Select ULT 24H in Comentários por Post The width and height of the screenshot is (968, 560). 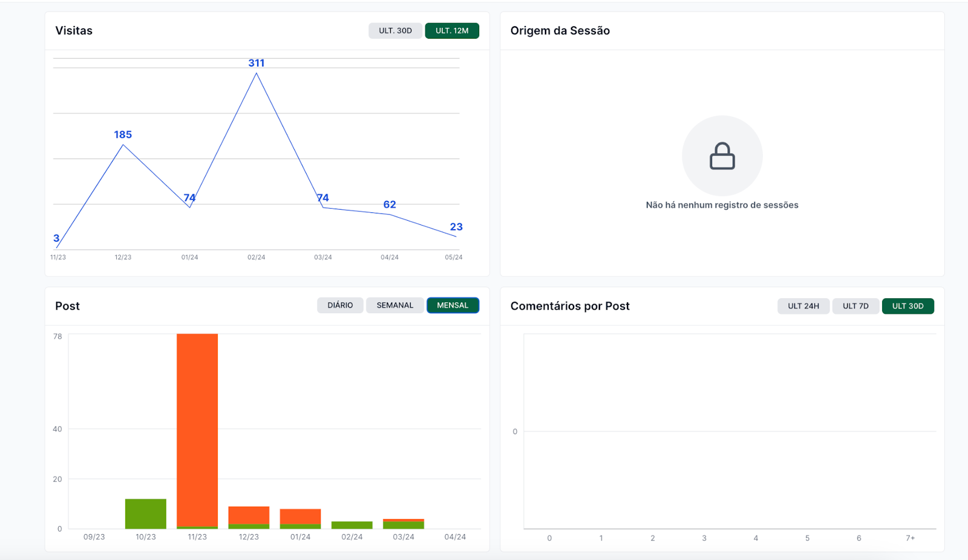pyautogui.click(x=803, y=306)
